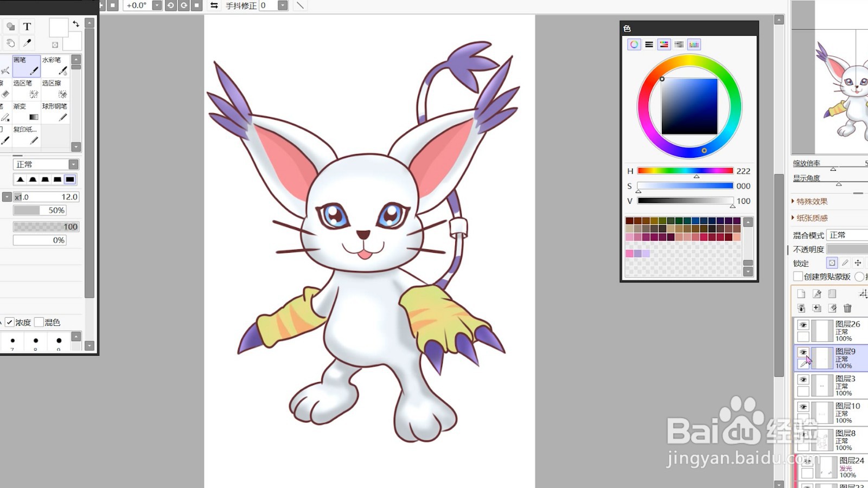Rotate canvas counterclockwise
The width and height of the screenshot is (868, 488).
click(170, 5)
